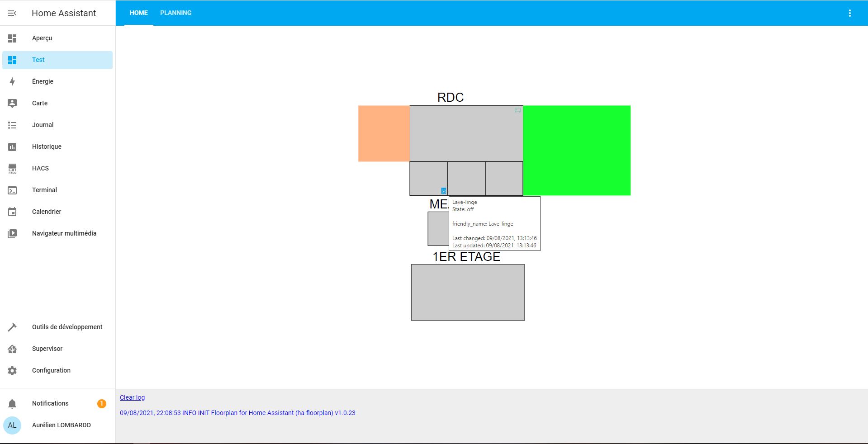Click the Clear log link

click(132, 397)
